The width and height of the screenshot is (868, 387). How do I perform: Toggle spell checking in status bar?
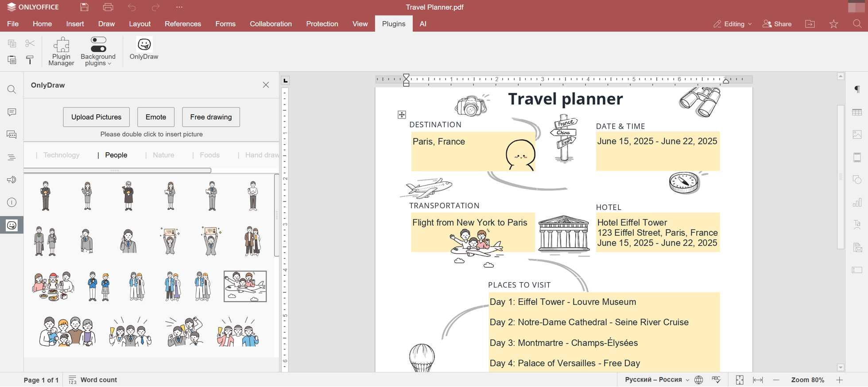pos(716,380)
